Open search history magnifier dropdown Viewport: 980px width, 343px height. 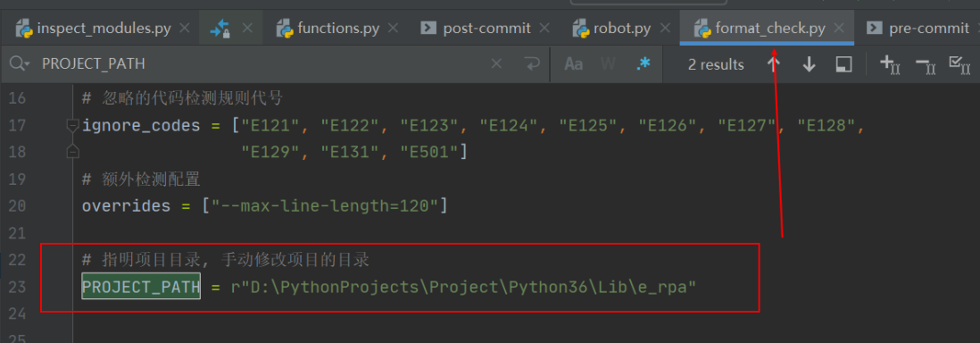[x=20, y=63]
